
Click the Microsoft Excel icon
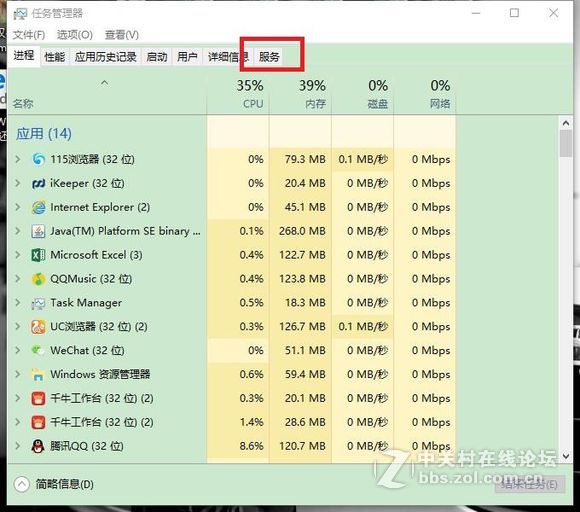click(x=38, y=255)
